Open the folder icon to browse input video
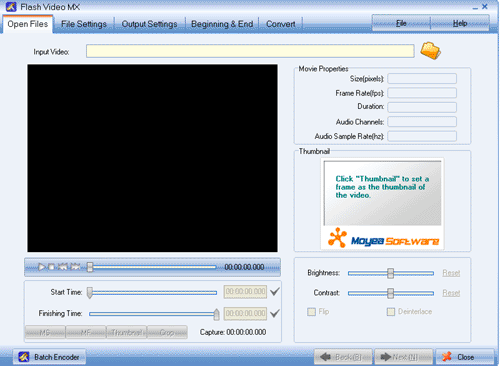 430,51
